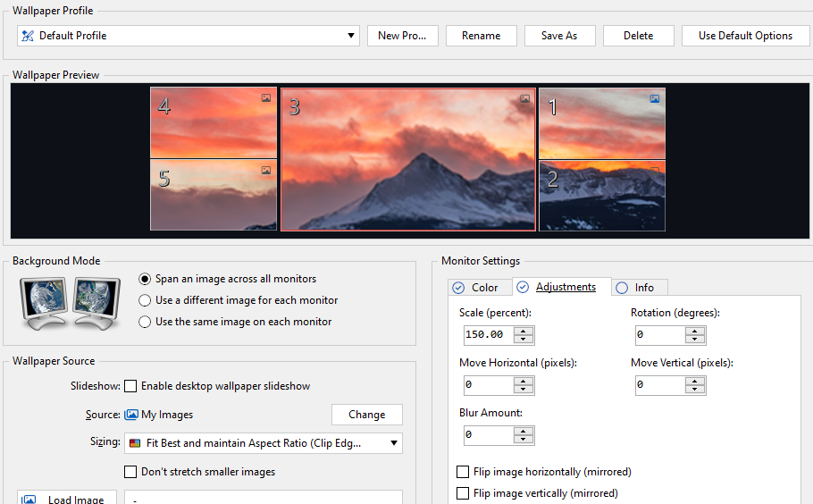This screenshot has height=504, width=813.
Task: Click the My Images source icon
Action: tap(131, 415)
